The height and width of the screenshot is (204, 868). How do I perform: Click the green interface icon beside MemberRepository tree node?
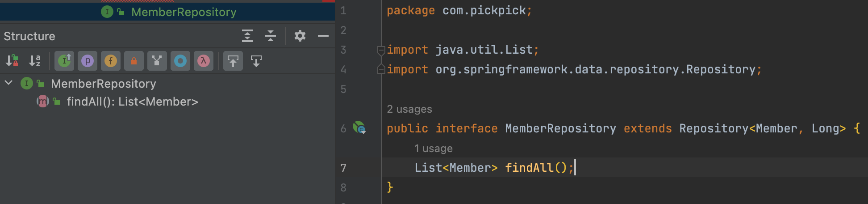point(27,83)
